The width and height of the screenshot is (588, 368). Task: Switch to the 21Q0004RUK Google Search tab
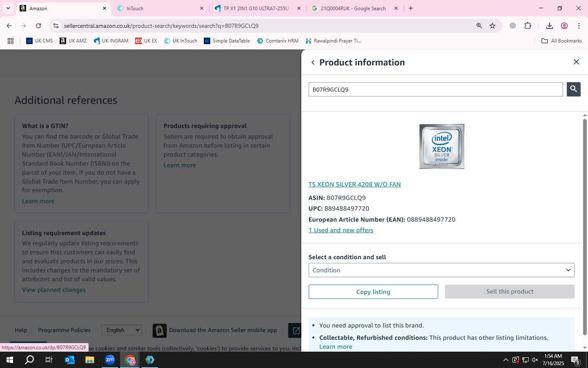(353, 8)
